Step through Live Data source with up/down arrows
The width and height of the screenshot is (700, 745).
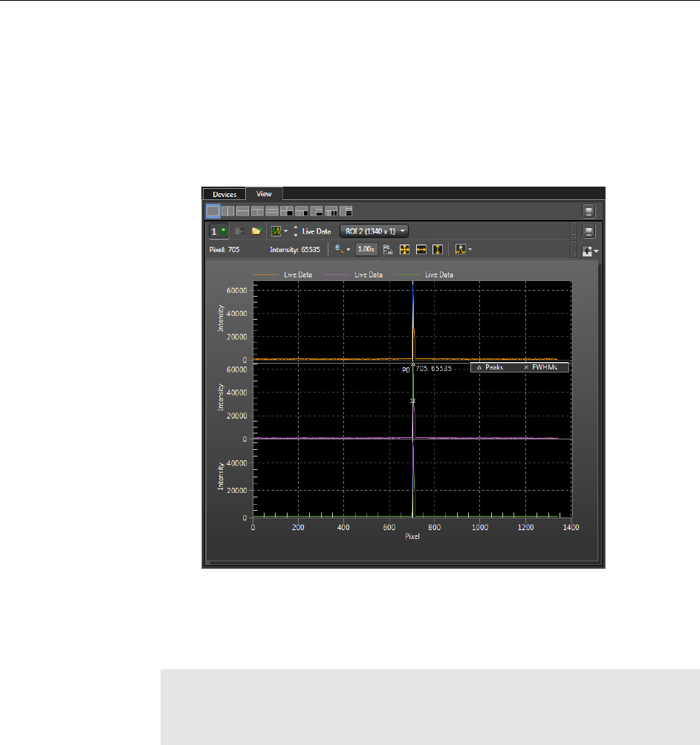tap(296, 231)
